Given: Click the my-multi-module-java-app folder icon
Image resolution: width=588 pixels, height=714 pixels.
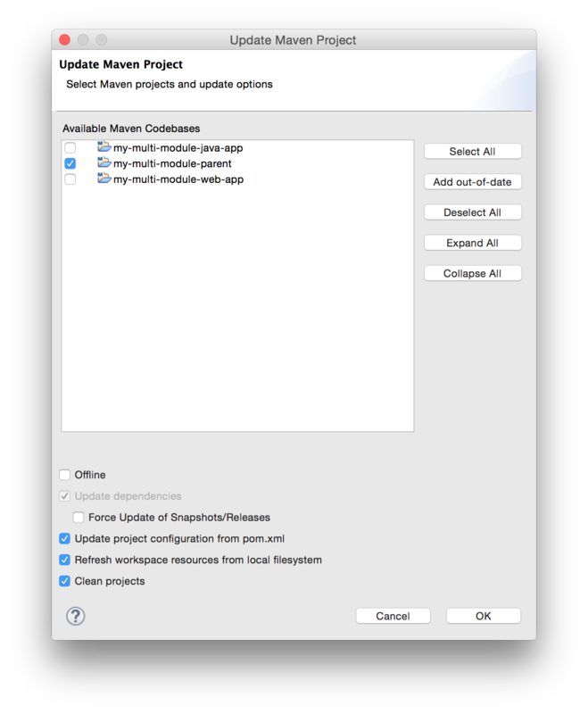Looking at the screenshot, I should [104, 147].
